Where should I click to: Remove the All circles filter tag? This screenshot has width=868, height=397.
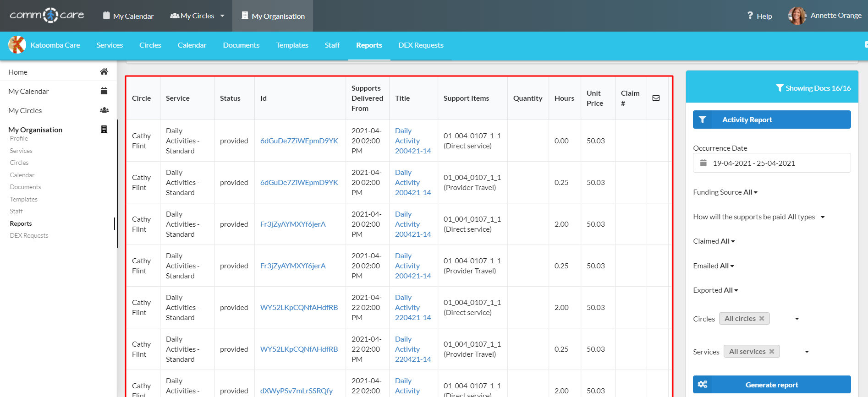[x=762, y=319]
